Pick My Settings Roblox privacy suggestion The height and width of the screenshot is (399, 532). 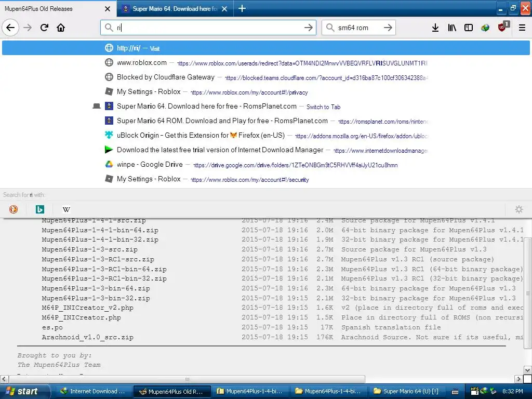coord(266,92)
